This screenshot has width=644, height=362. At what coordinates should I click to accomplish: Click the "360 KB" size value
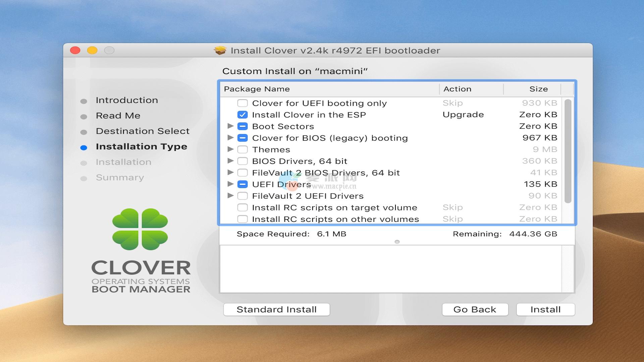tap(540, 161)
